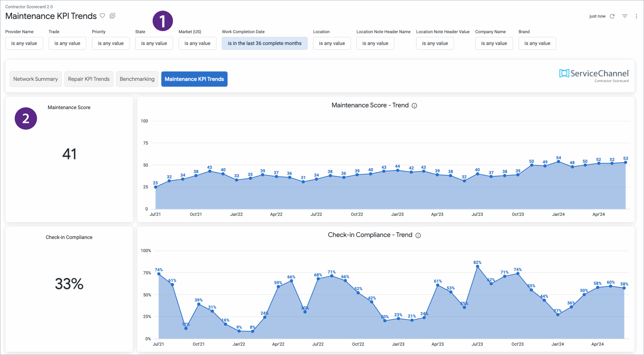Open the Work Completion Date filter
The image size is (644, 355).
[x=264, y=43]
